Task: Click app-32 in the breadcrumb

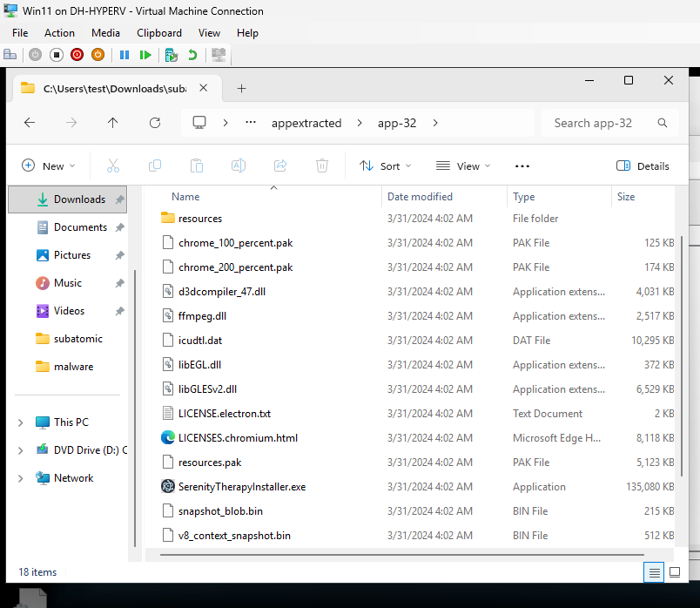Action: coord(397,123)
